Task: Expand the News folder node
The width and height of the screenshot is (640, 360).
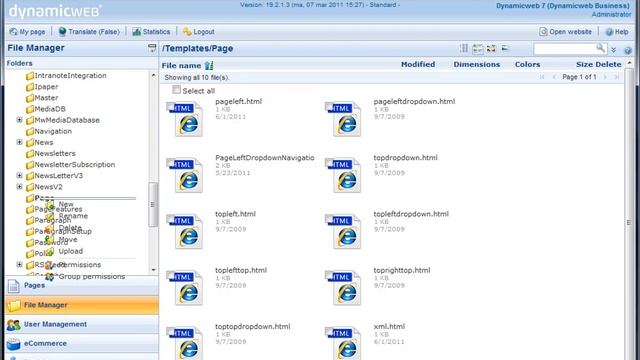Action: click(19, 142)
